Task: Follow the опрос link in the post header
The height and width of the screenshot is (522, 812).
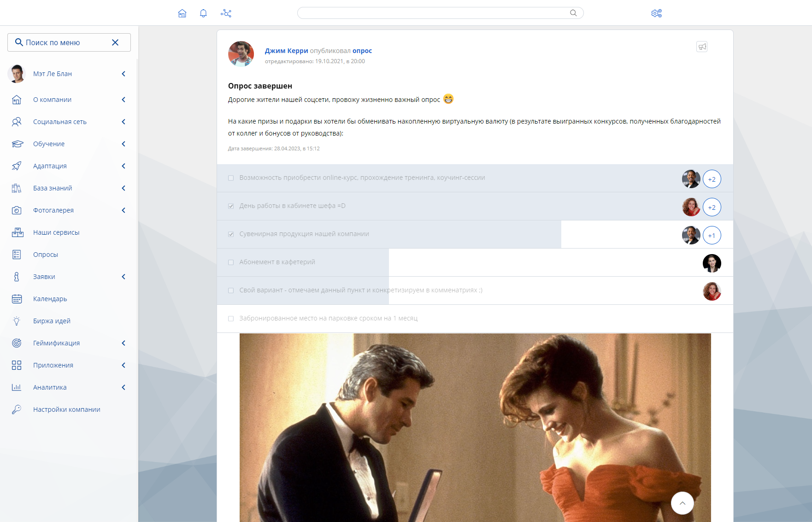Action: pyautogui.click(x=362, y=51)
